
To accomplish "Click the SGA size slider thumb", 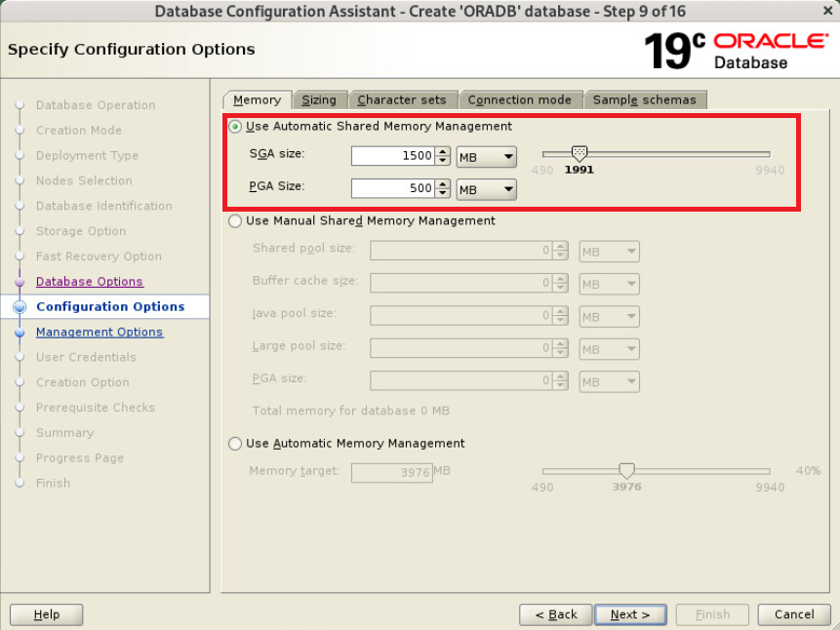I will coord(580,154).
